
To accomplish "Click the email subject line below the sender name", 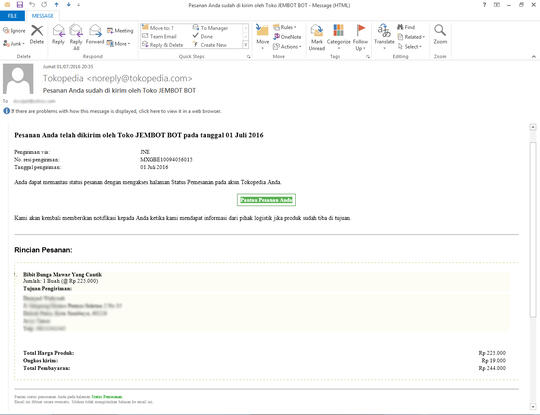I will click(119, 91).
